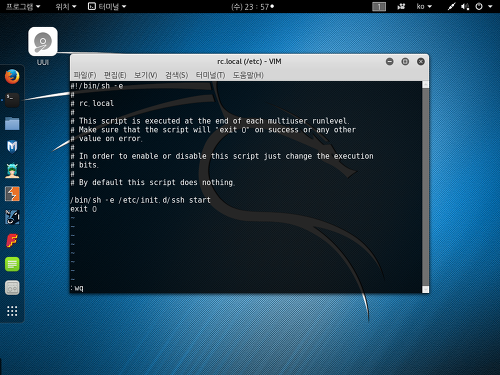
Task: Click the '# value on error.' line
Action: click(106, 139)
